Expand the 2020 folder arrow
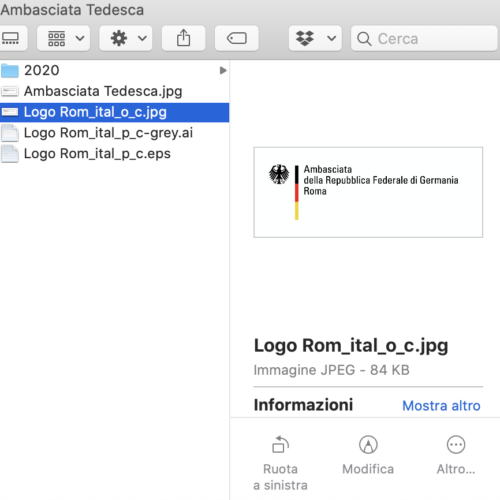 [x=223, y=70]
